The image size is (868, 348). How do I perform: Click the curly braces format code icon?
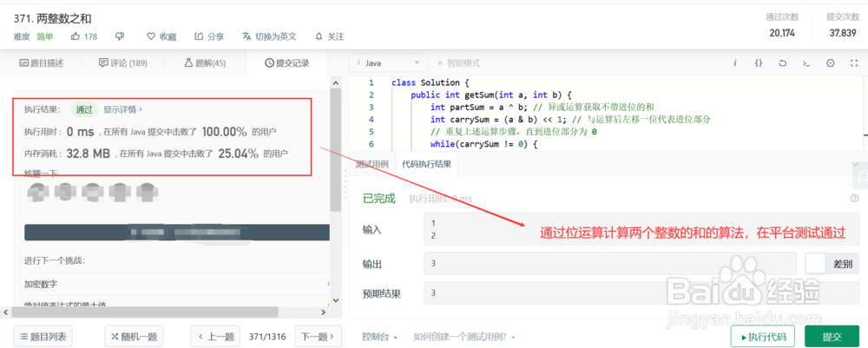(x=759, y=63)
